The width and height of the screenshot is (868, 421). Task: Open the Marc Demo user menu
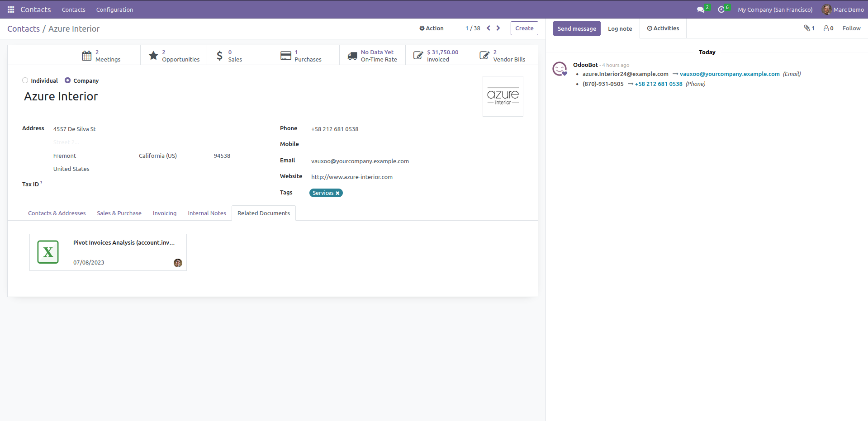[843, 9]
